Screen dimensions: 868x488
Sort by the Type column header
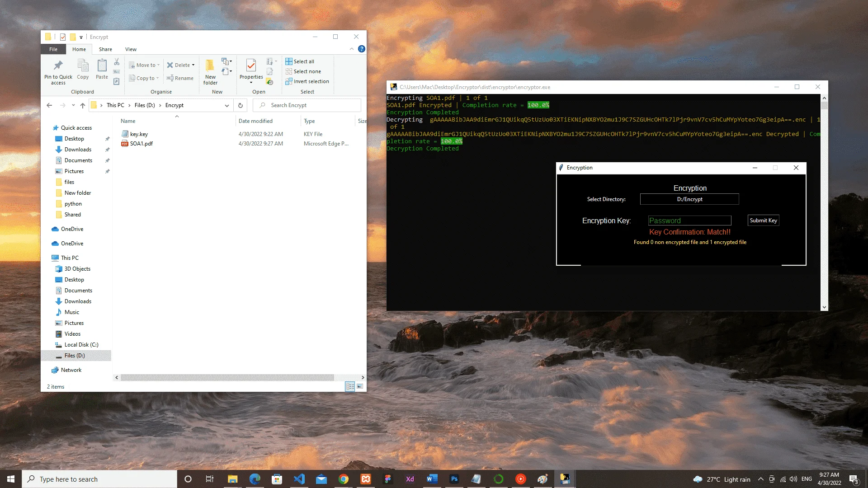click(x=328, y=121)
